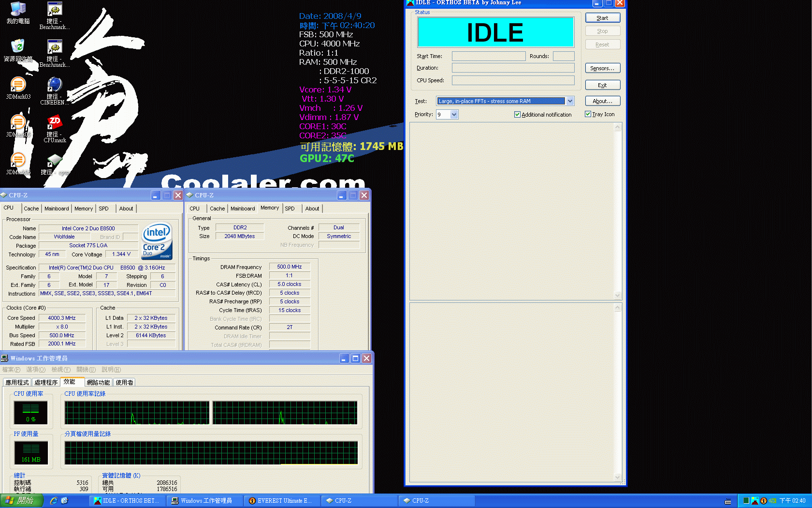Launch the 3DMark05 desktop shortcut

click(x=18, y=125)
